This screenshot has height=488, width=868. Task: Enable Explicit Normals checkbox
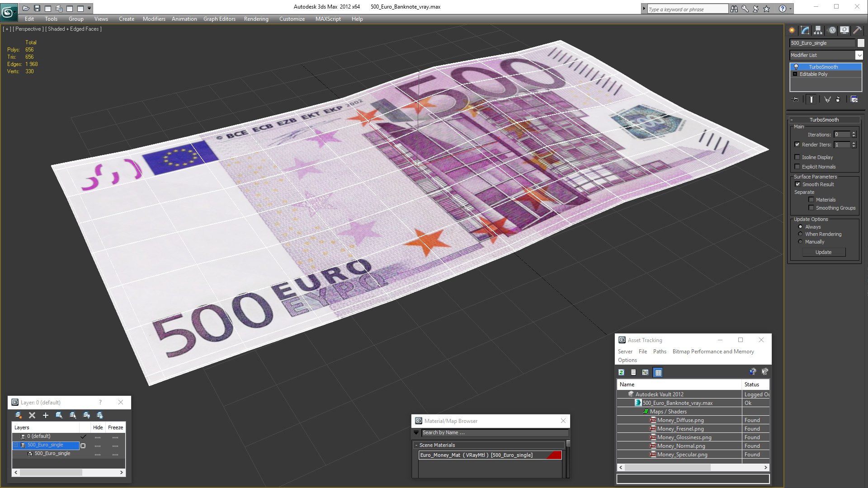point(797,167)
